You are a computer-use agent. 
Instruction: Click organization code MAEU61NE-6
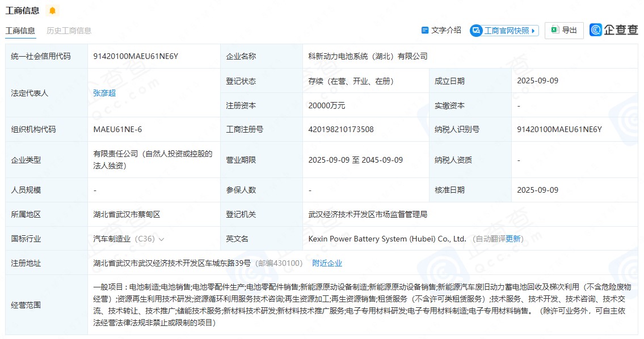coord(117,130)
